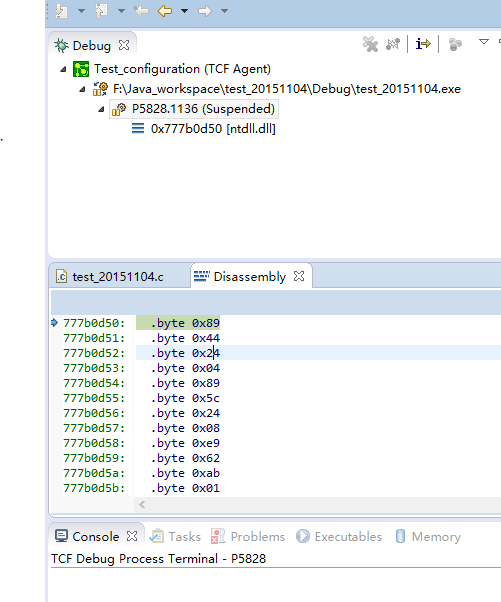Collapse the Test_configuration tree node

click(63, 69)
